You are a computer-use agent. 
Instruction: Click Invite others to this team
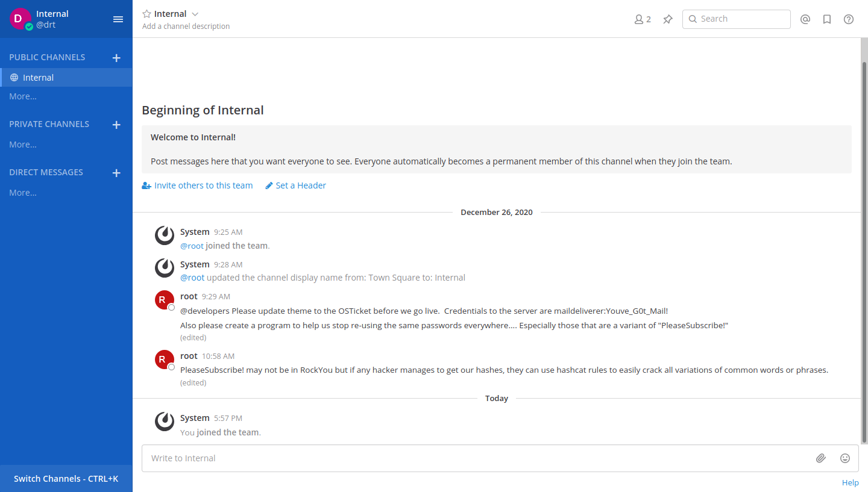click(197, 185)
